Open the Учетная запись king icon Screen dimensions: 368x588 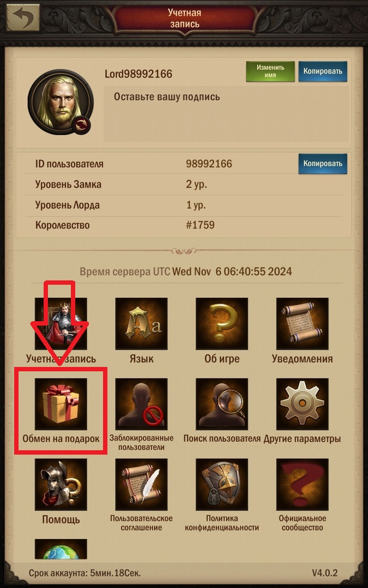pos(61,323)
